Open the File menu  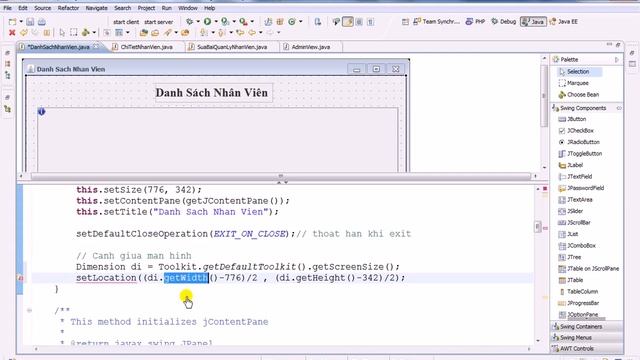pyautogui.click(x=7, y=8)
